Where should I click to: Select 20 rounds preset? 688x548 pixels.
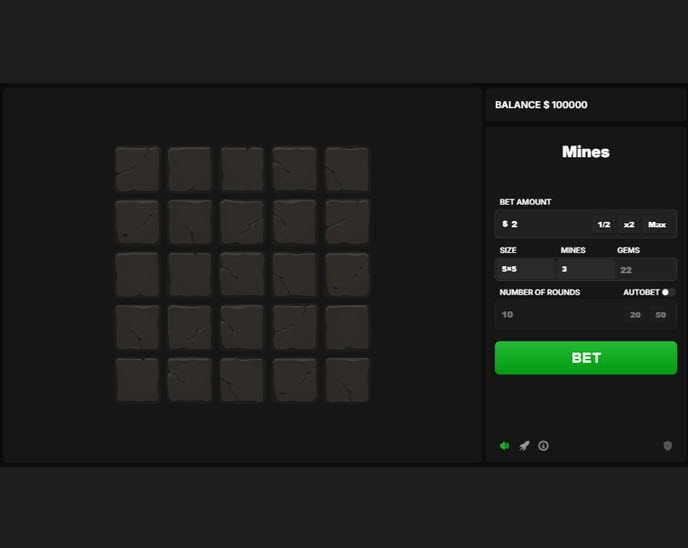point(635,314)
